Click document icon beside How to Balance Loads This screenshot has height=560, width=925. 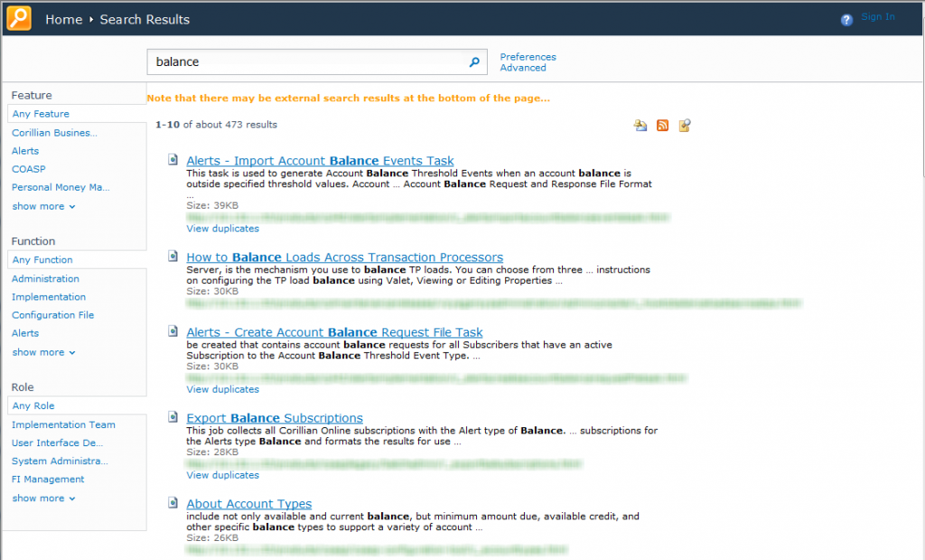coord(173,257)
